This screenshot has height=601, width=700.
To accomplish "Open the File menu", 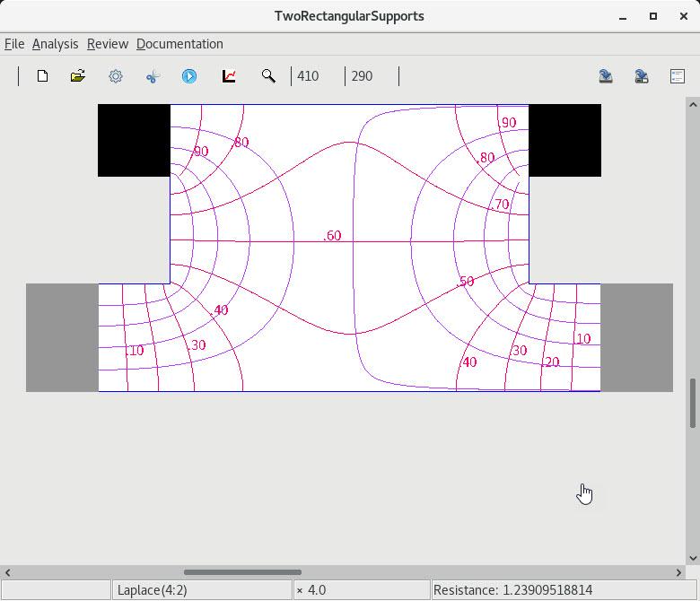I will coord(14,44).
